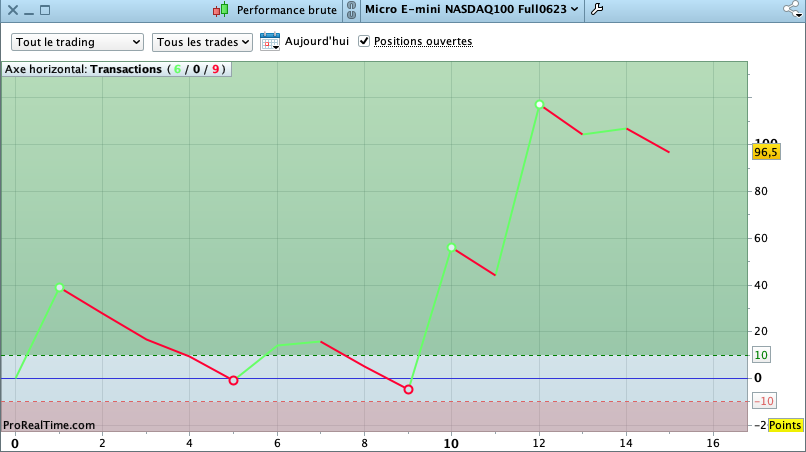Select the red marker at transaction 9
806x452 pixels.
(x=408, y=390)
